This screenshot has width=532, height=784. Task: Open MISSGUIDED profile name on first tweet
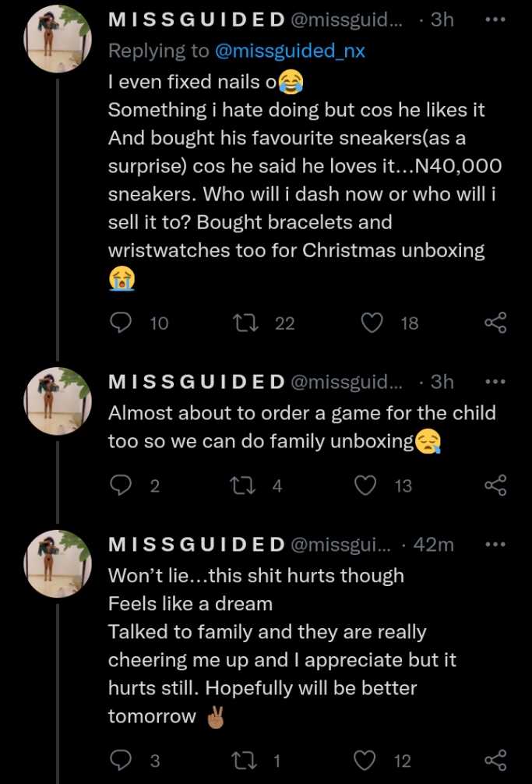pyautogui.click(x=196, y=19)
